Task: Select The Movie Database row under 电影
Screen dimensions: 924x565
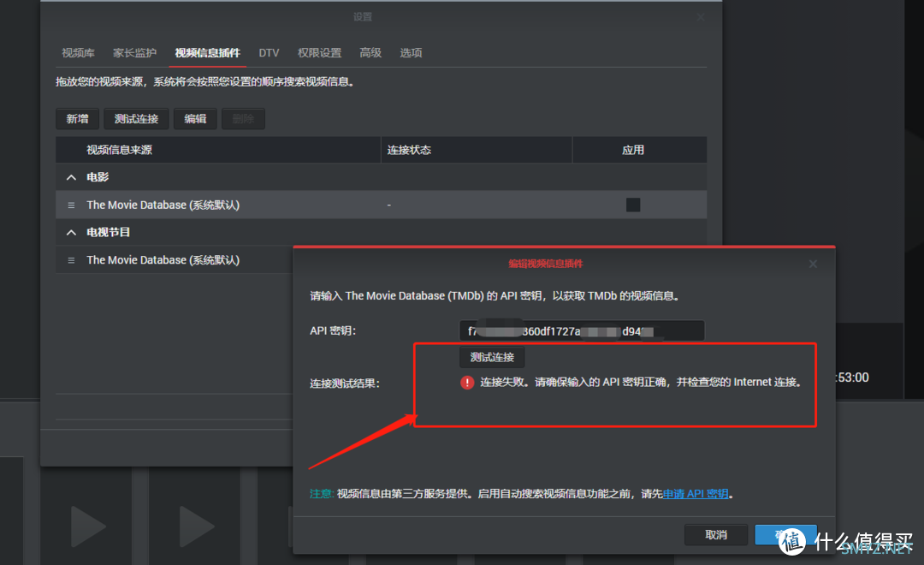Action: [x=382, y=205]
